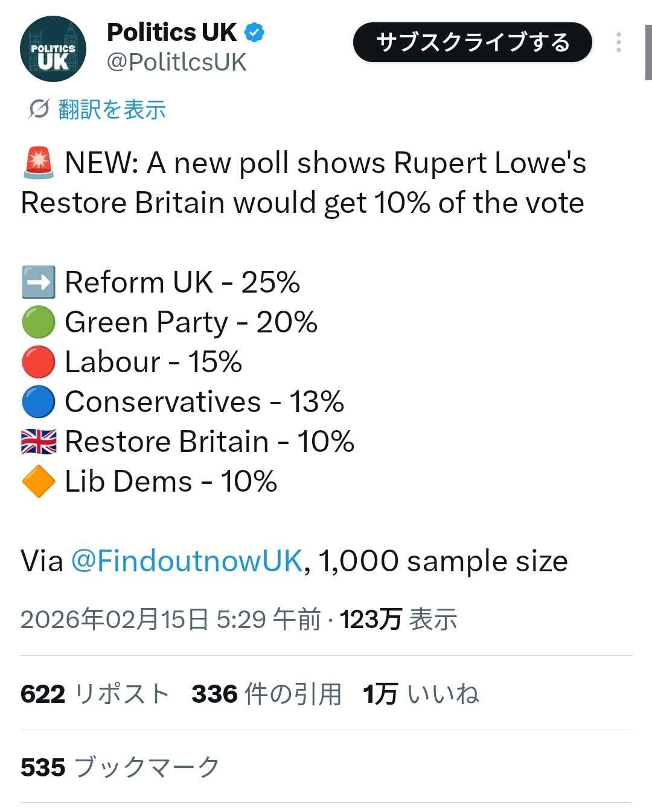Open the @FindoutnowUK mention link
This screenshot has height=812, width=652.
click(x=187, y=561)
